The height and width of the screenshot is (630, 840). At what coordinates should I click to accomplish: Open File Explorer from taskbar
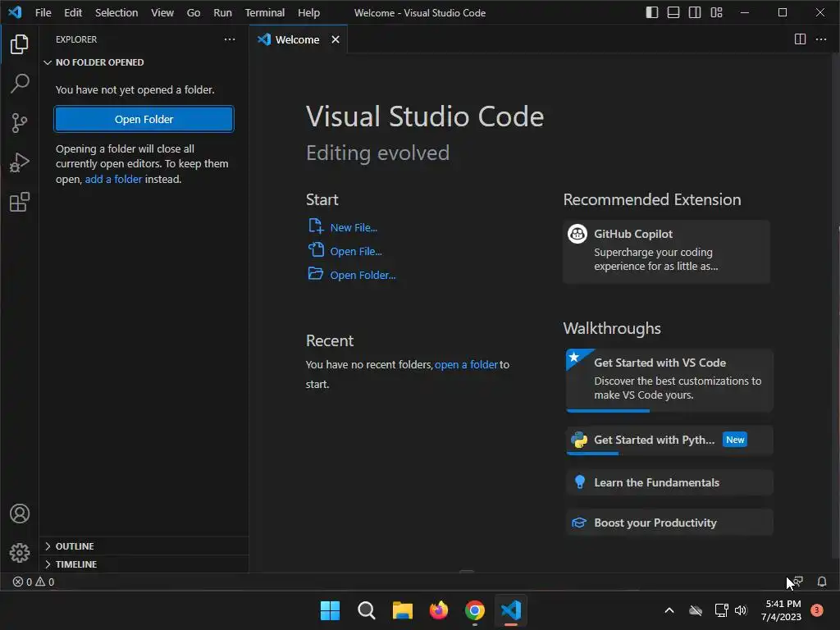402,610
